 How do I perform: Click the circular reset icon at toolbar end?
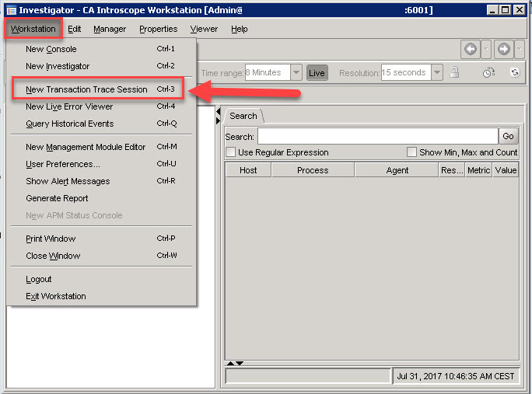click(x=515, y=72)
